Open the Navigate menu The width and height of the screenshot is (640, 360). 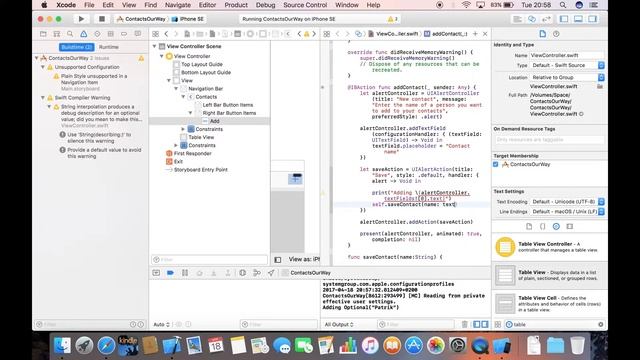pyautogui.click(x=178, y=5)
